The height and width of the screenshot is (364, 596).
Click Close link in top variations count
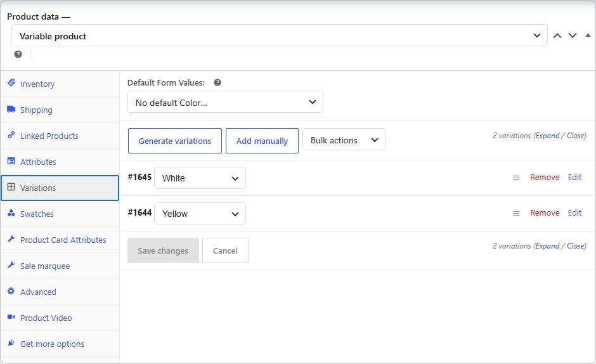click(x=576, y=136)
